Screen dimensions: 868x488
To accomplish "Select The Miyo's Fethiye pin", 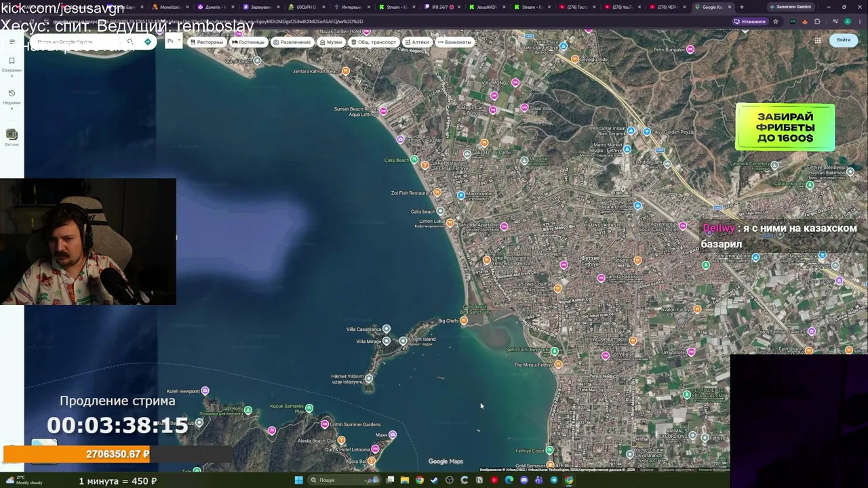I will click(558, 365).
